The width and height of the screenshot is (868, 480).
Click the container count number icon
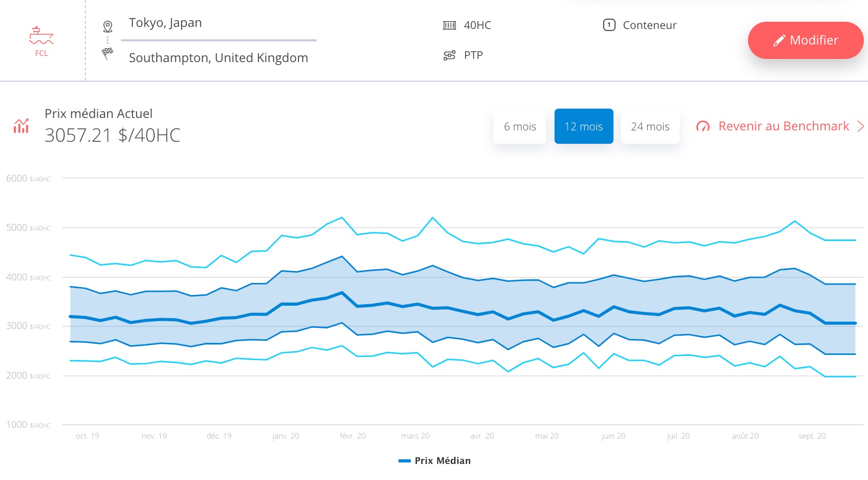(x=609, y=25)
